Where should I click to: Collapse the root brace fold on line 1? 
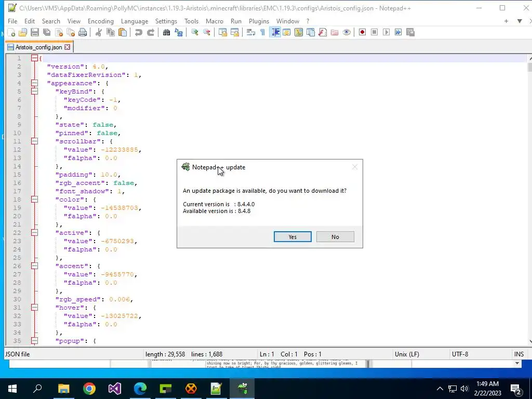(34, 58)
